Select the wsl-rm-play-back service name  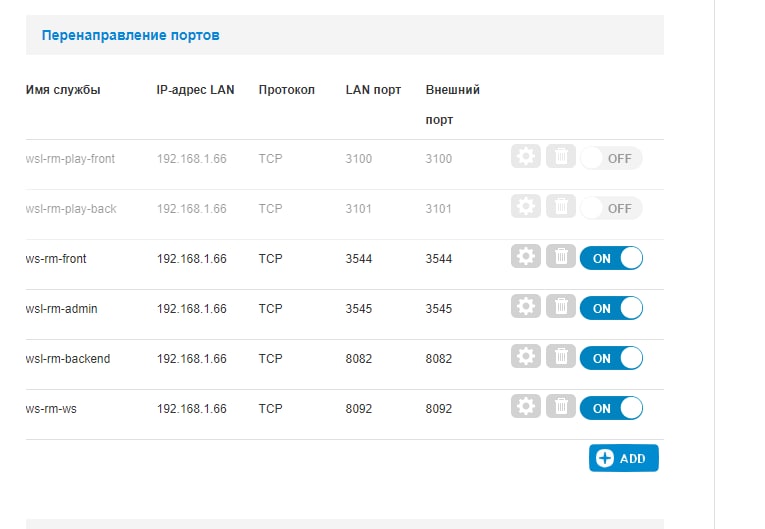click(71, 209)
